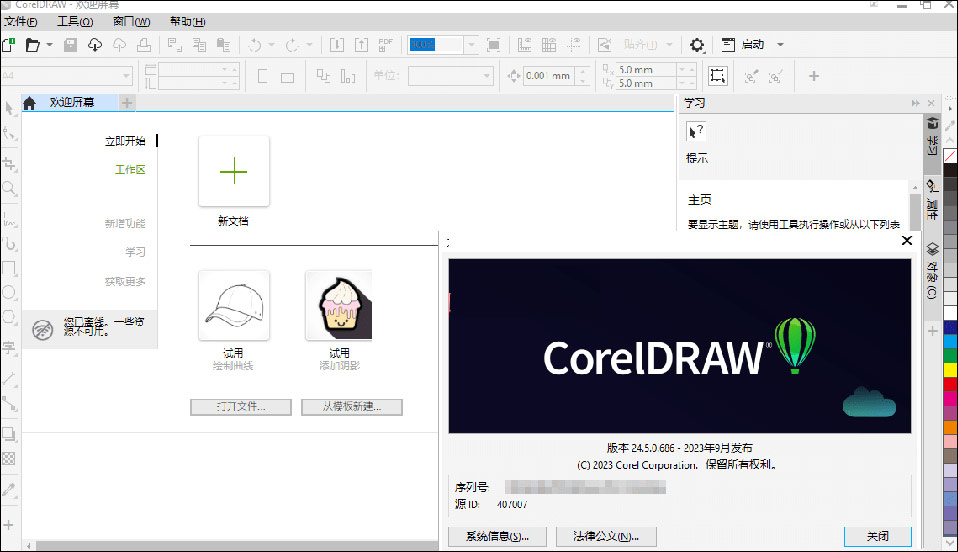This screenshot has width=958, height=552.
Task: Open the 帮助(H) menu
Action: 188,21
